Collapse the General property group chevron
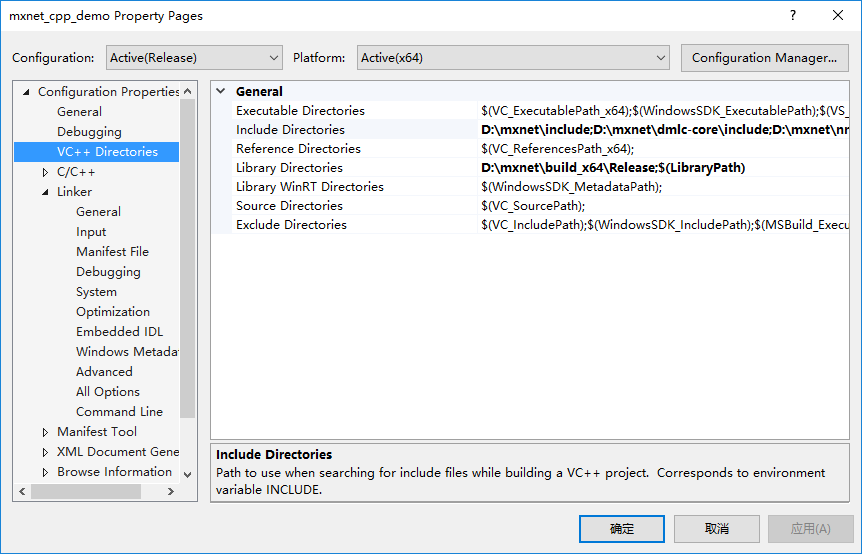This screenshot has width=862, height=554. [x=221, y=91]
